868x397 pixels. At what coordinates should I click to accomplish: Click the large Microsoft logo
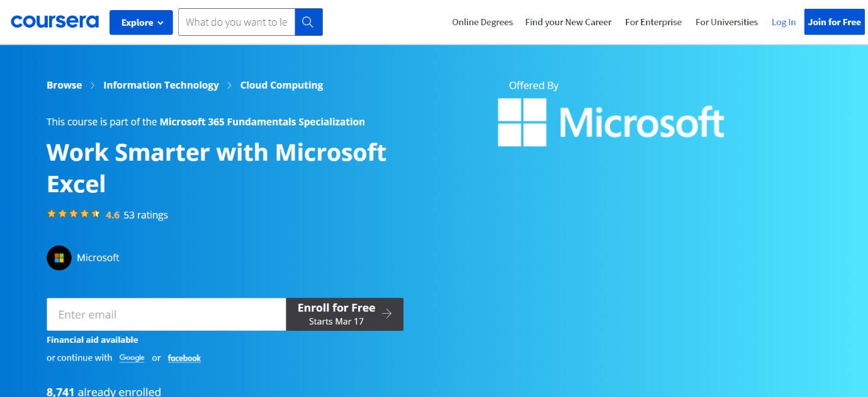click(x=611, y=122)
